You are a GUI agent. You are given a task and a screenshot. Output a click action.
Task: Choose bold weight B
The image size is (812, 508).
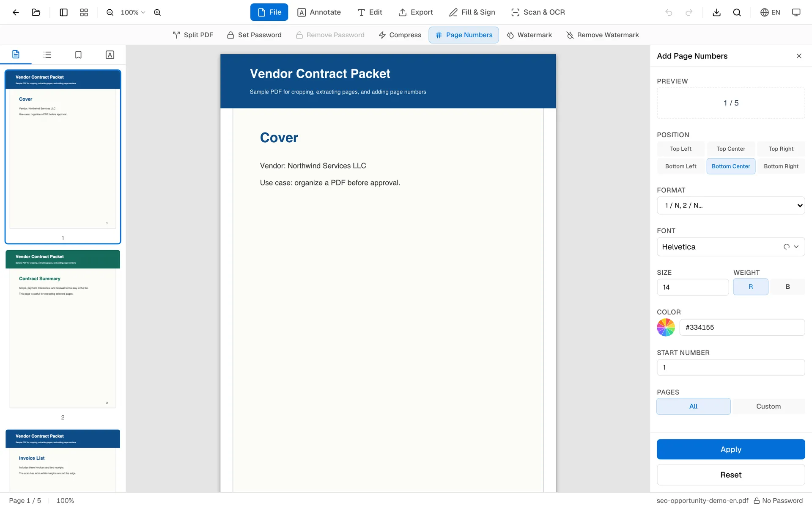[x=787, y=287]
